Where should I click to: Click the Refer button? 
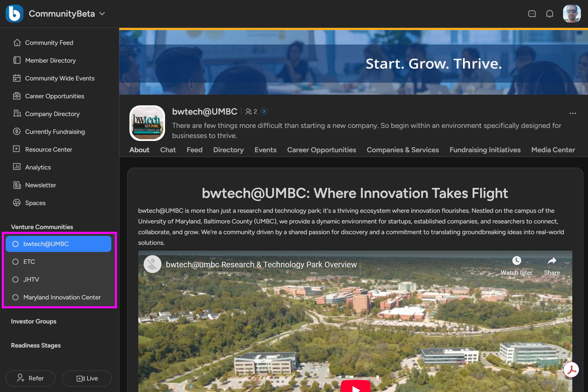pyautogui.click(x=30, y=378)
